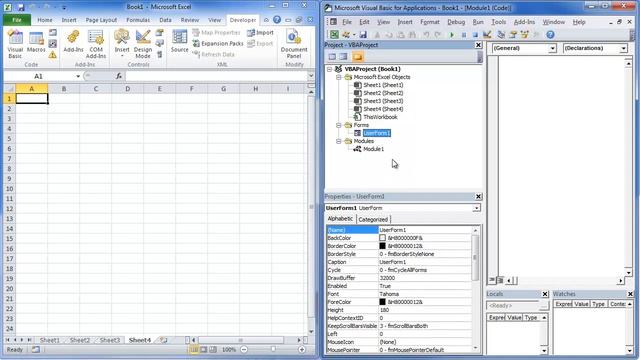Collapse the VBAProject (Book1) tree node

(329, 69)
